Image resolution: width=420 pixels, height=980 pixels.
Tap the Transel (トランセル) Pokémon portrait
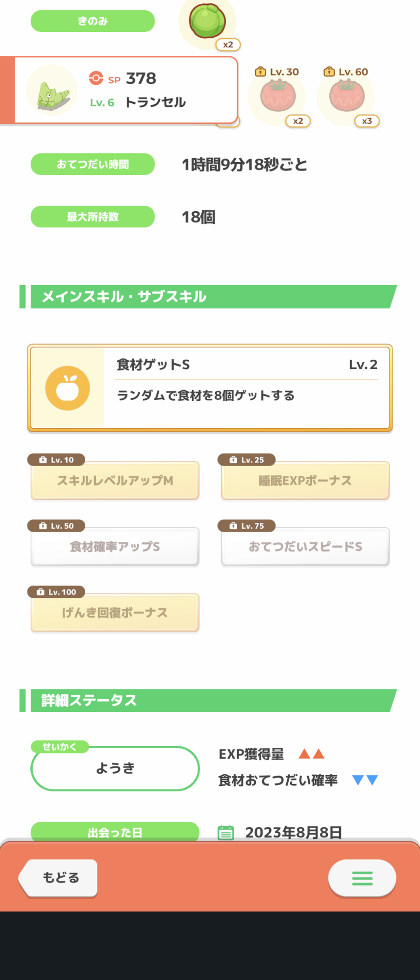51,91
